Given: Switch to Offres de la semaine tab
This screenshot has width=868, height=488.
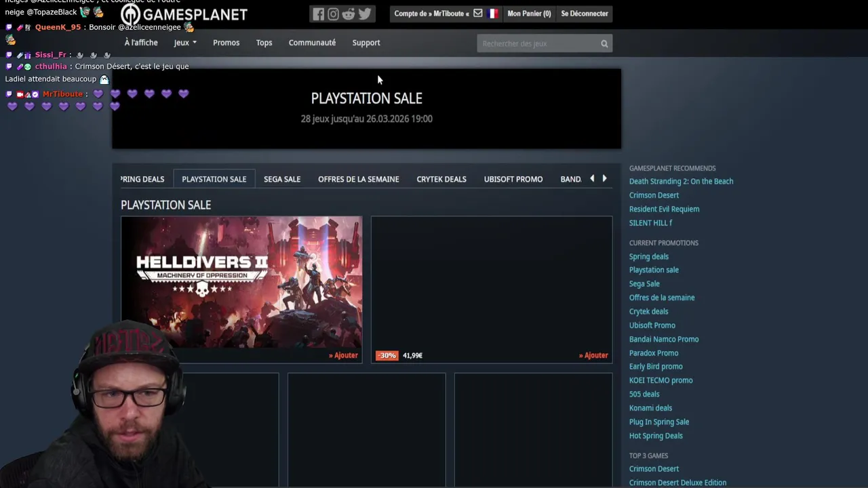Looking at the screenshot, I should (x=358, y=179).
